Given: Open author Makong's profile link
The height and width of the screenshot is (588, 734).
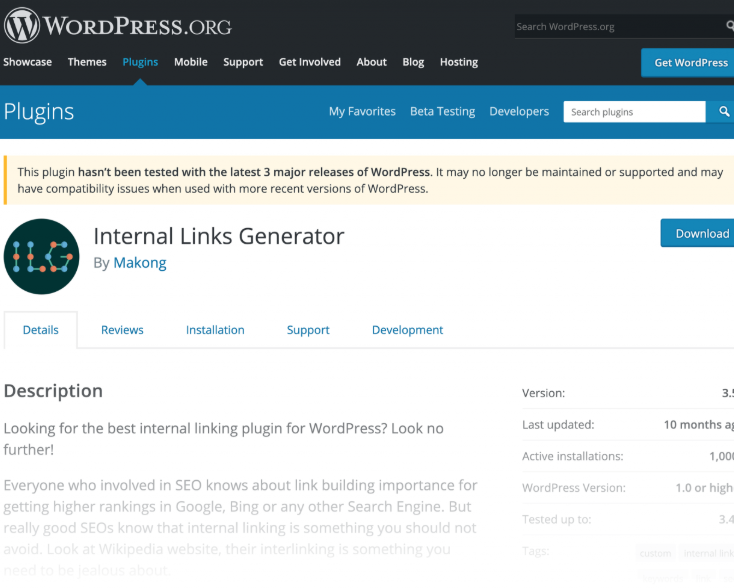Looking at the screenshot, I should tap(140, 263).
